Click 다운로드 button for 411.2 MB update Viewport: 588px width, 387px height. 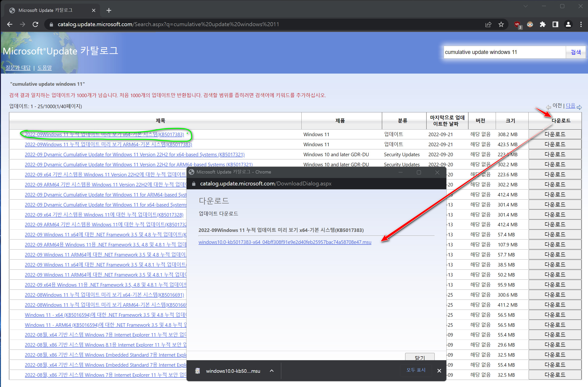[x=555, y=305]
